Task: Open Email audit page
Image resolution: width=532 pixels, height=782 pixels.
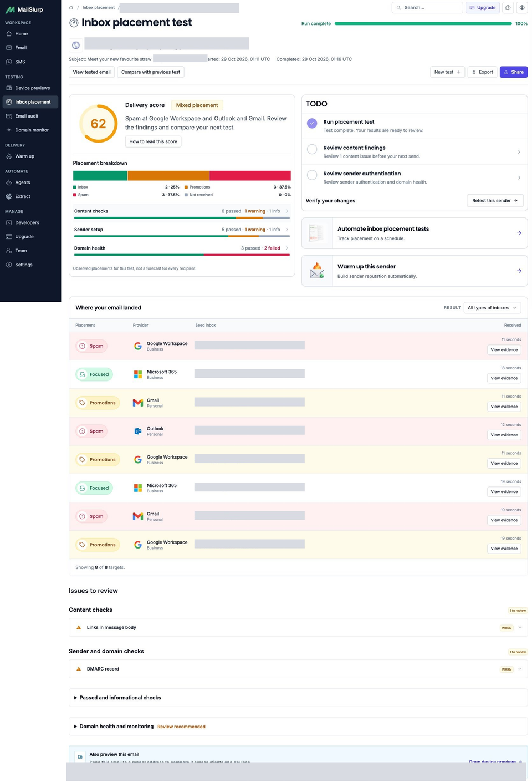Action: pos(30,116)
